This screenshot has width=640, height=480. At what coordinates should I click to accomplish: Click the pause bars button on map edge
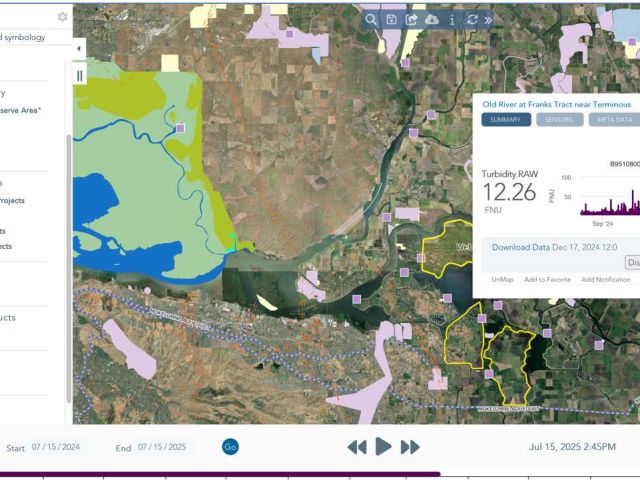tap(80, 75)
